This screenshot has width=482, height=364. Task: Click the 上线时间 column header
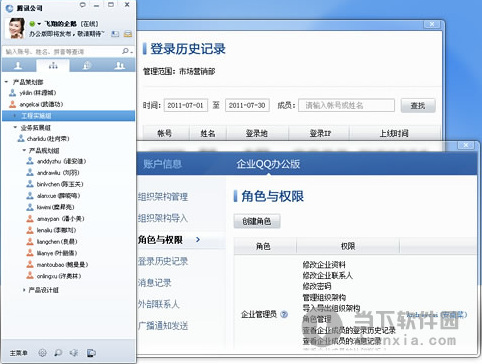[394, 133]
